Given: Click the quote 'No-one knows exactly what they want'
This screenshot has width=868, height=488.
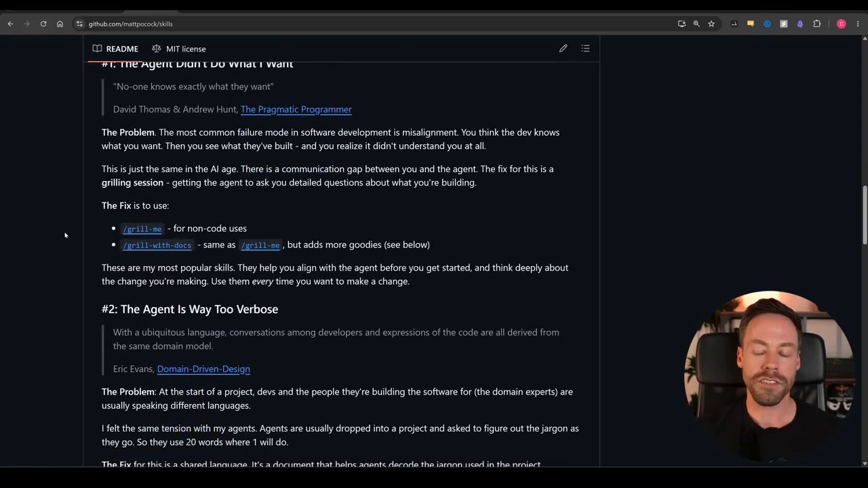Looking at the screenshot, I should click(193, 86).
